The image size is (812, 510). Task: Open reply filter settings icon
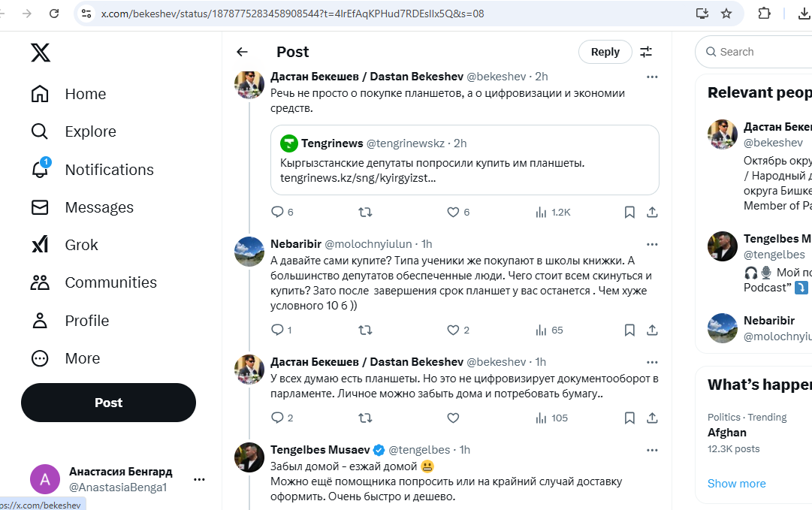click(x=646, y=52)
